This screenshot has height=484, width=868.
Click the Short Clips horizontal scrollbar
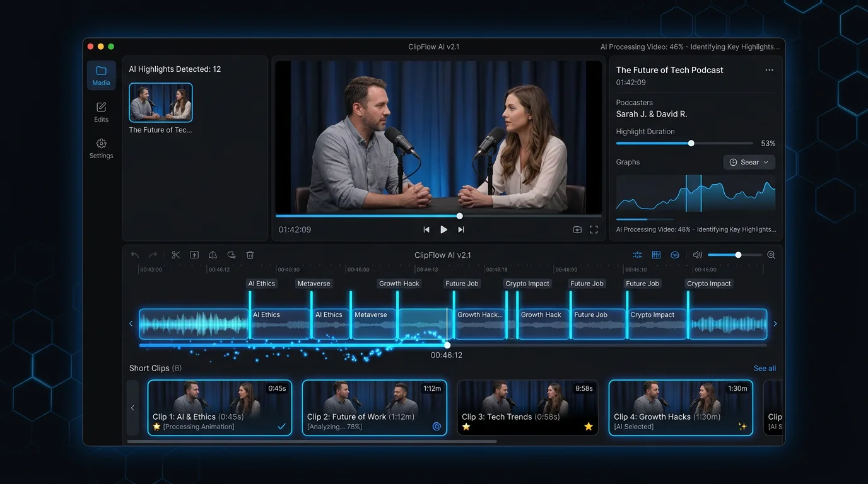click(312, 441)
